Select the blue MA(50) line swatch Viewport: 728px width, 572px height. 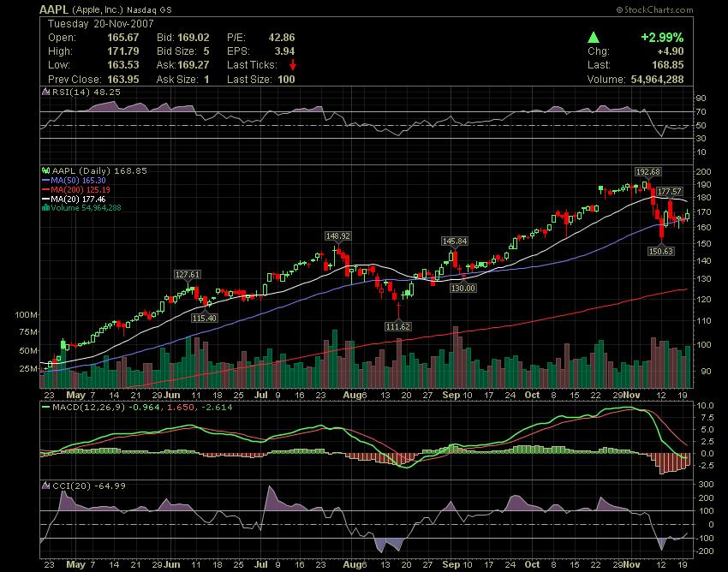[x=46, y=181]
